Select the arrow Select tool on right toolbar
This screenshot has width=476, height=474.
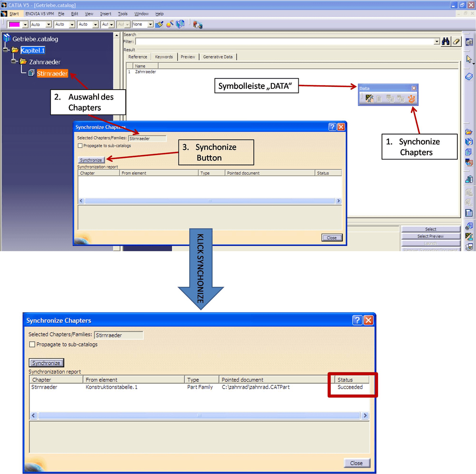pyautogui.click(x=469, y=59)
